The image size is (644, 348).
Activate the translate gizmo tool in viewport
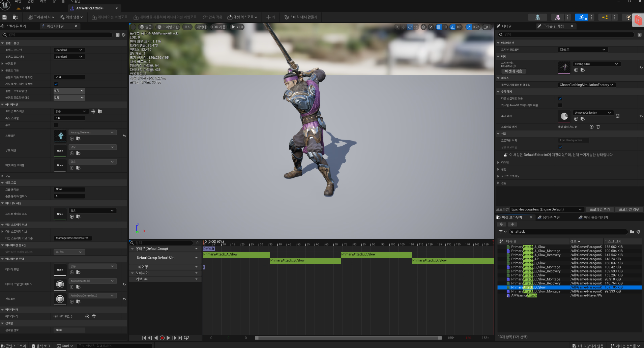[404, 27]
